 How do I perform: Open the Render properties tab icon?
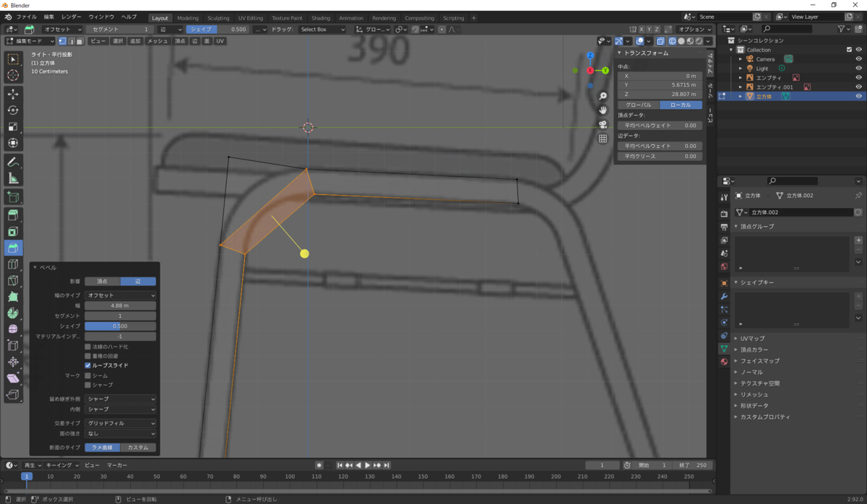coord(724,214)
